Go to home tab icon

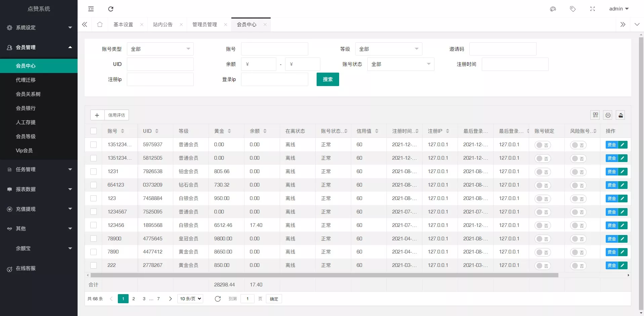coord(100,25)
